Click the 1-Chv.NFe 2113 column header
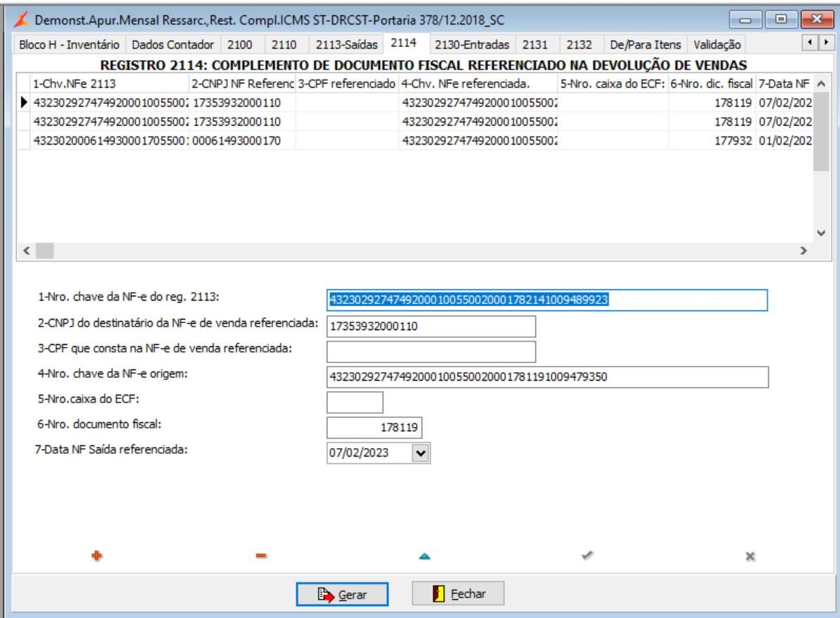This screenshot has height=618, width=840. [110, 84]
